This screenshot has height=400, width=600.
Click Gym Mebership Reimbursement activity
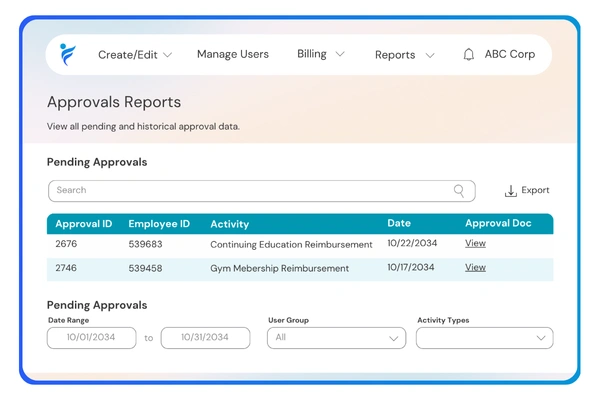coord(279,268)
